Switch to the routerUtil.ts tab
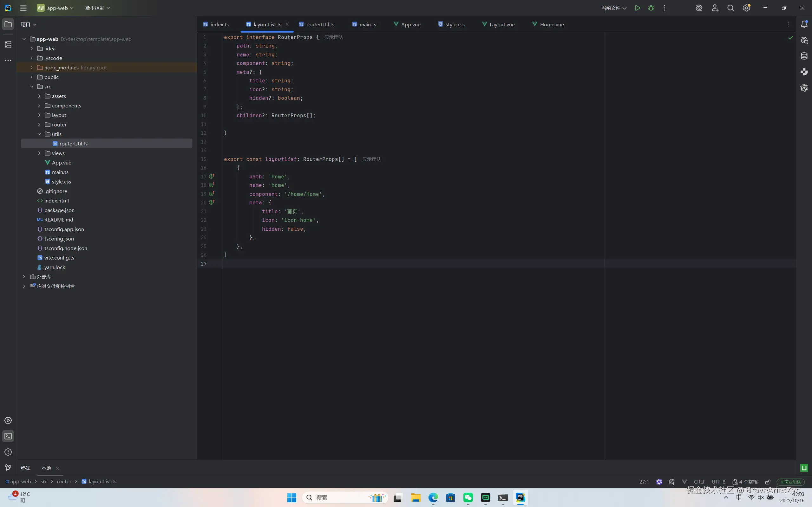Screen dimensions: 812x507 [x=320, y=24]
